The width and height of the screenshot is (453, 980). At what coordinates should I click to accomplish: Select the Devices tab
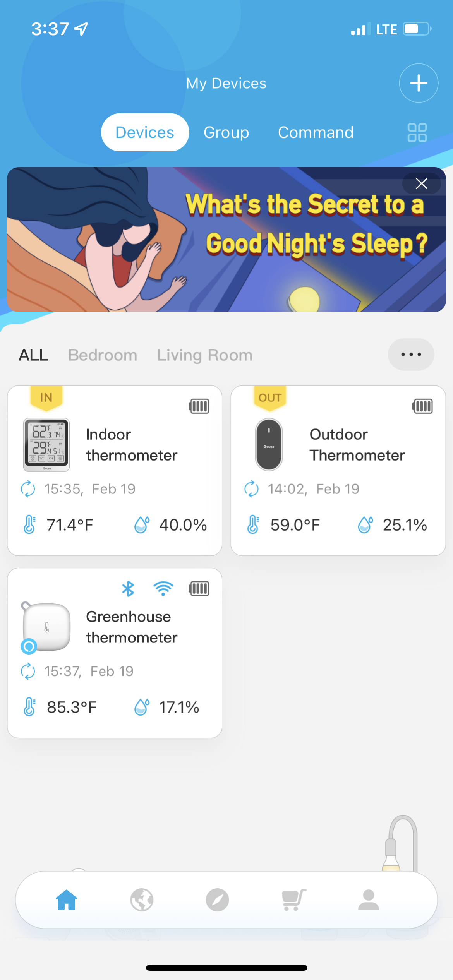tap(145, 133)
